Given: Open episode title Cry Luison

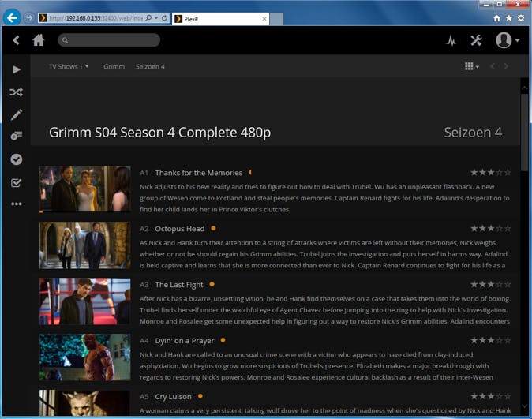Looking at the screenshot, I should pos(173,397).
